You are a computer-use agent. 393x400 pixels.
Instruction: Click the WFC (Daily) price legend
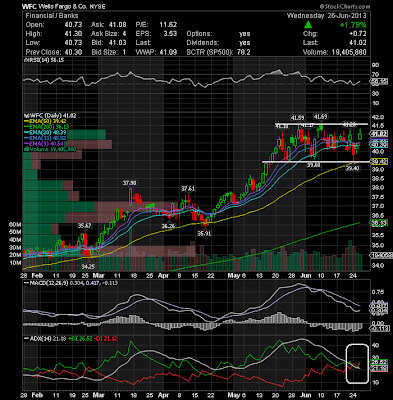[50, 115]
